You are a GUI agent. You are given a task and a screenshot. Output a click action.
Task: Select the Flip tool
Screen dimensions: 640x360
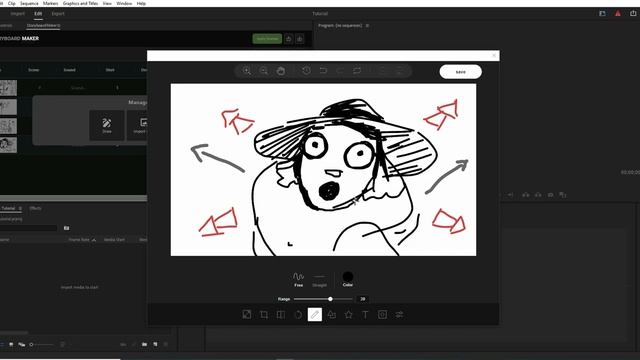tap(281, 315)
